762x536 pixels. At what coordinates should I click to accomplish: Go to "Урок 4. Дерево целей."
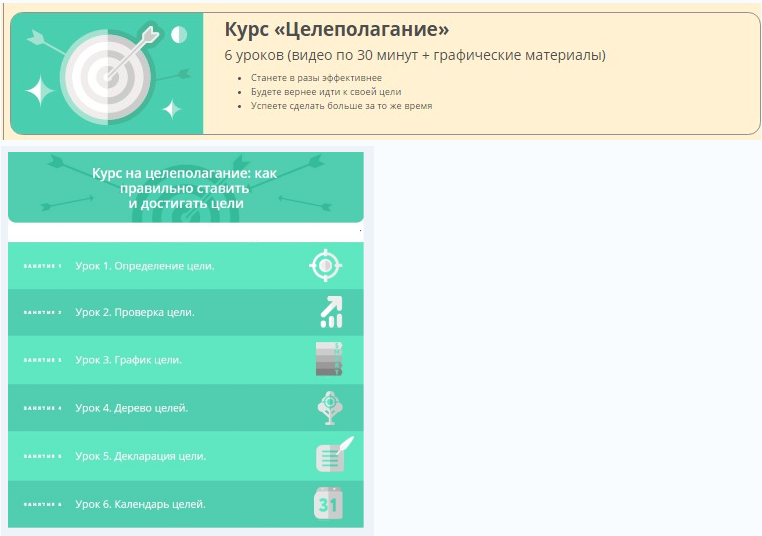pyautogui.click(x=132, y=408)
